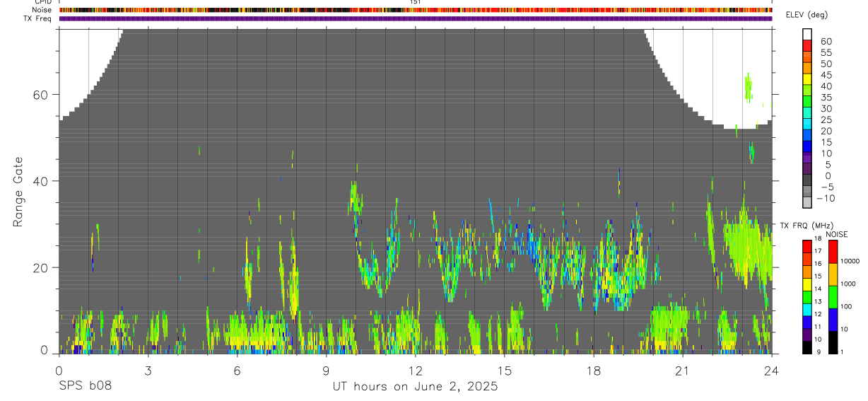Click "35" on the ELEV scale
Screen dimensions: 868x401
click(x=826, y=98)
